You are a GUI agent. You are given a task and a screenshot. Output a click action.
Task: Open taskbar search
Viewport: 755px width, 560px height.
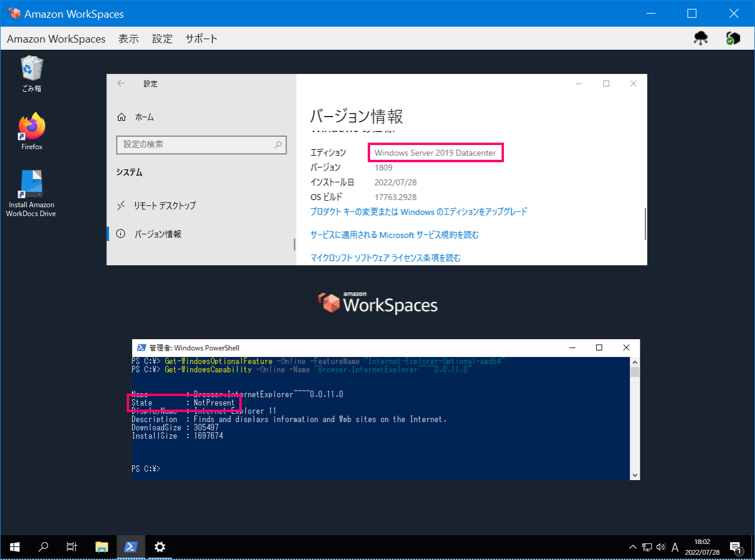click(x=43, y=547)
